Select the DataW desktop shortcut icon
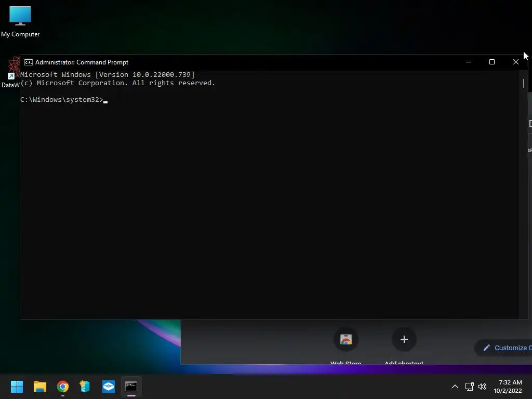 coord(10,73)
